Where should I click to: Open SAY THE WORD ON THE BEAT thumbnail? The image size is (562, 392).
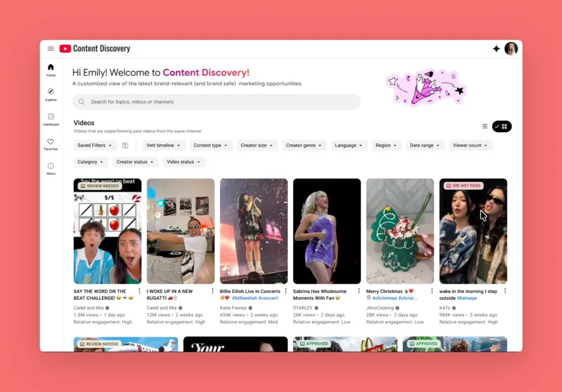coord(107,231)
